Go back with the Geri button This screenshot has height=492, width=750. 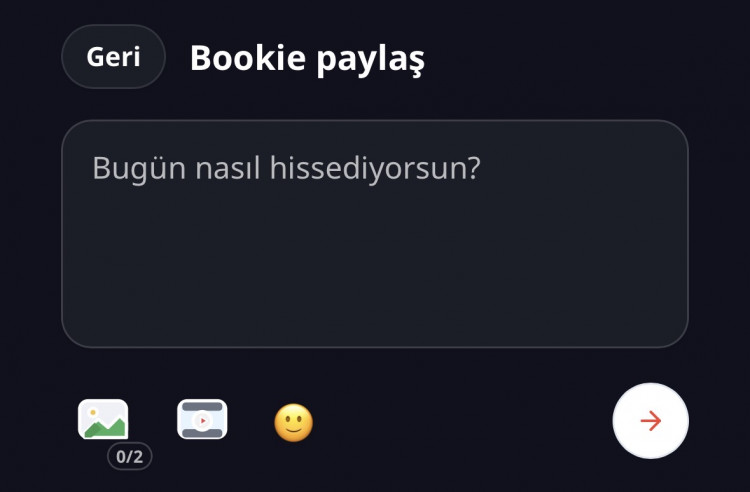click(x=113, y=56)
